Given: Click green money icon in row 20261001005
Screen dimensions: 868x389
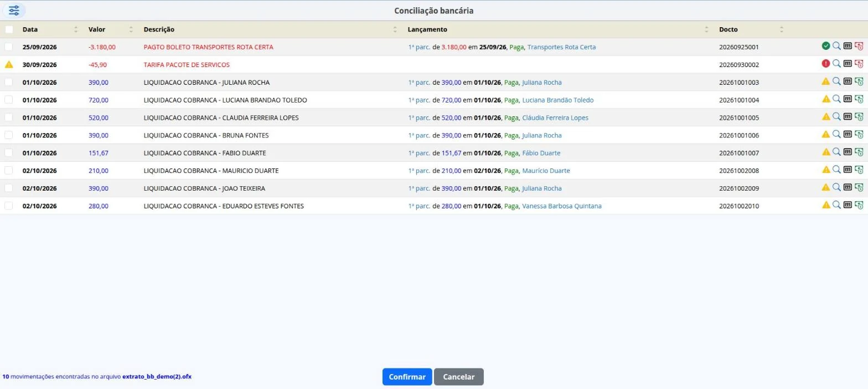Looking at the screenshot, I should coord(859,117).
